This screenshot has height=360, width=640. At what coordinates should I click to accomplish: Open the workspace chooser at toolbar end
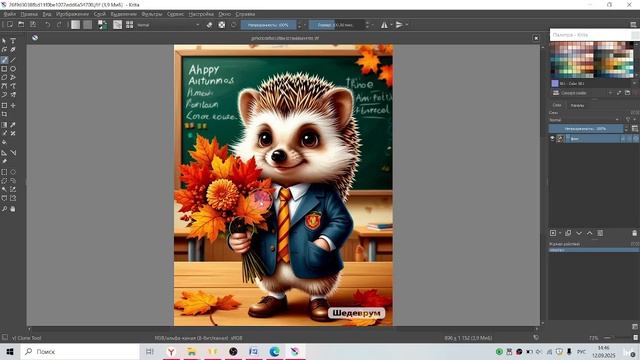click(633, 25)
